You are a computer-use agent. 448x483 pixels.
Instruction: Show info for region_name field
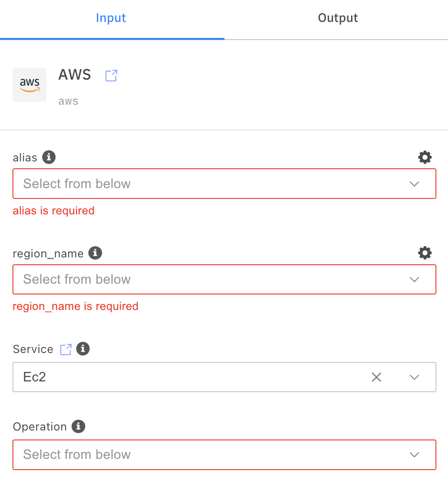(95, 253)
